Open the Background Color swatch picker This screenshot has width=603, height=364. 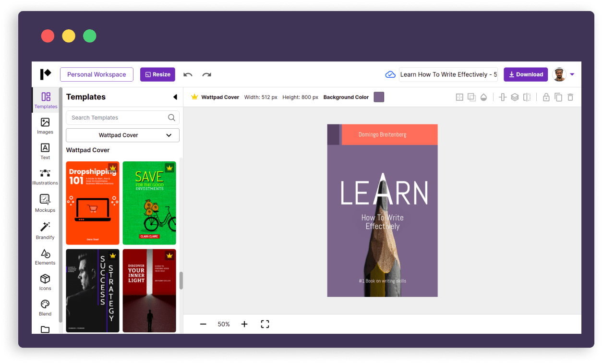379,97
